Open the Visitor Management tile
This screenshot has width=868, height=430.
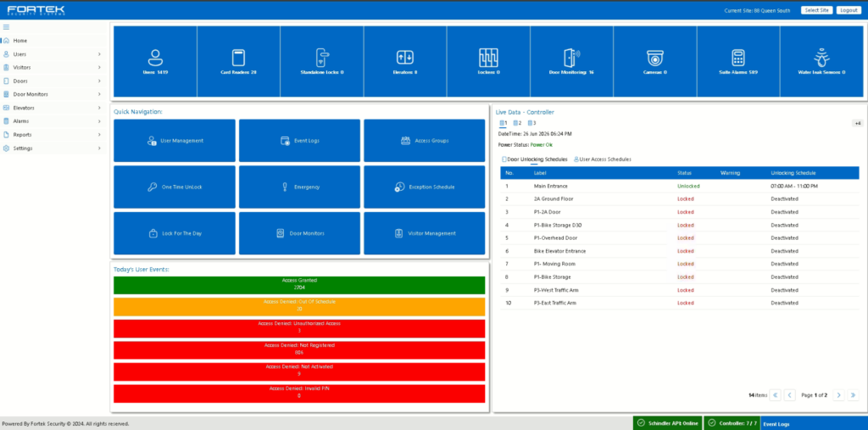point(424,233)
